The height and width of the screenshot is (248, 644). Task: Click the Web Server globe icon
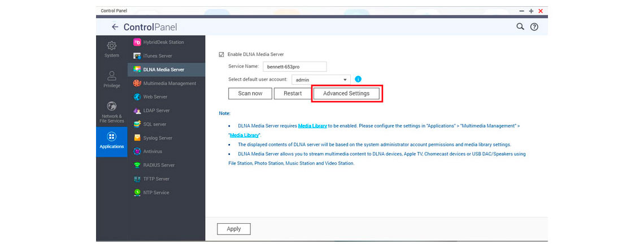137,97
